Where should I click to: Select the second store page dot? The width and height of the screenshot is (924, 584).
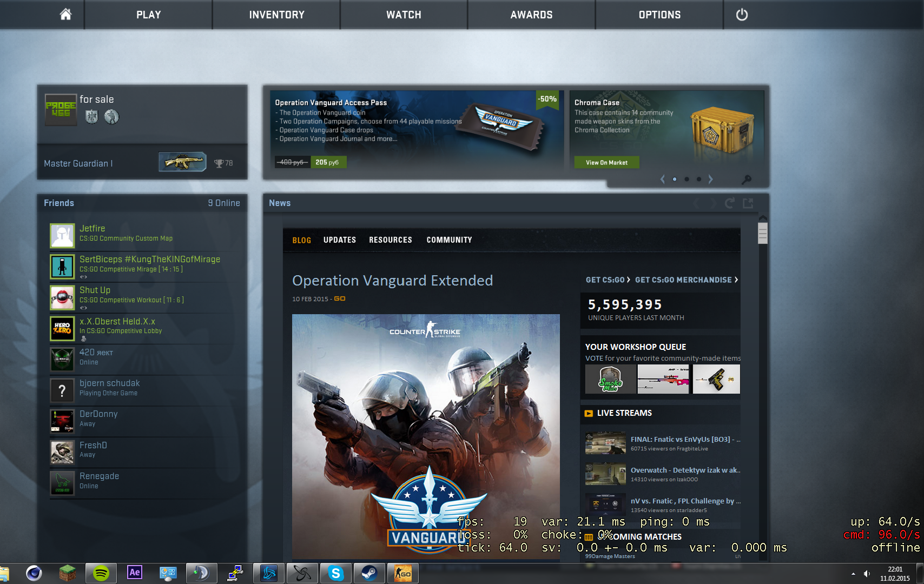pos(687,179)
